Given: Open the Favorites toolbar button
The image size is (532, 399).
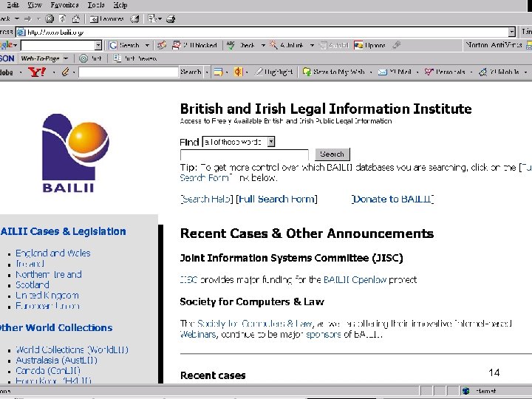Looking at the screenshot, I should (106, 19).
